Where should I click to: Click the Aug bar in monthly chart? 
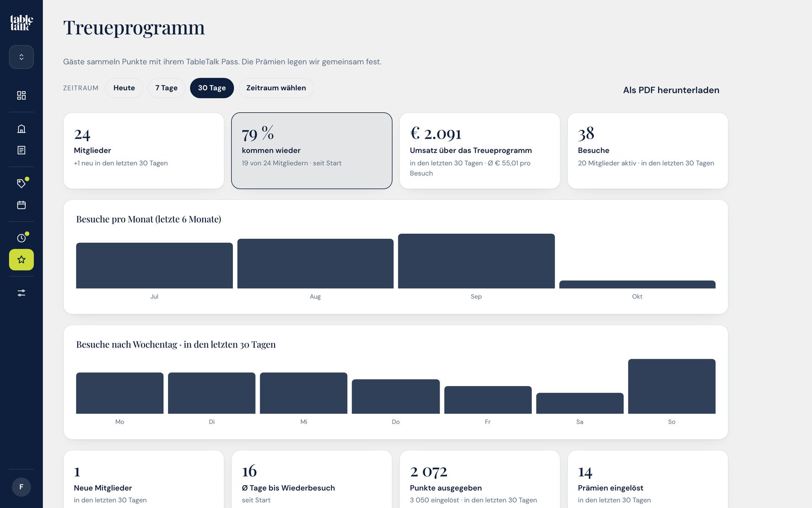(x=315, y=264)
